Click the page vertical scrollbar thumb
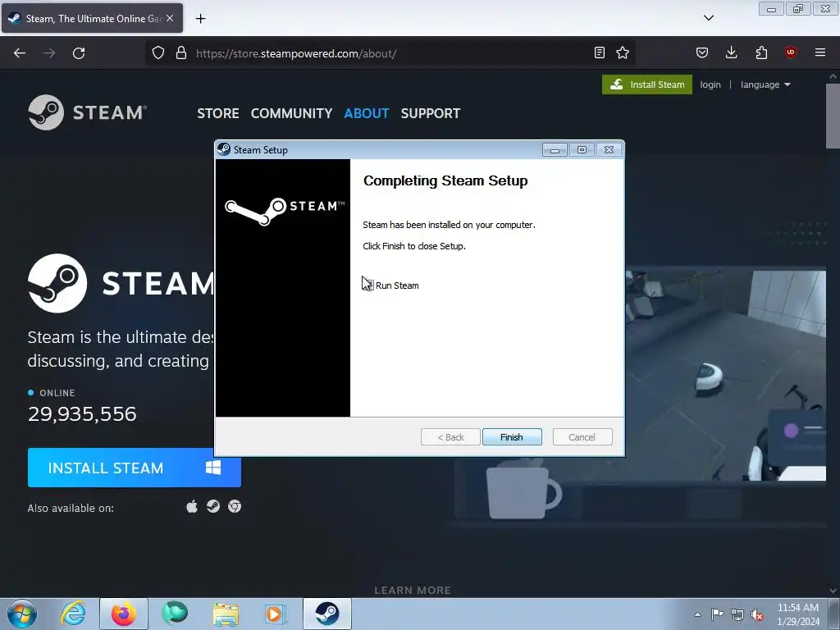Image resolution: width=840 pixels, height=630 pixels. coord(833,116)
